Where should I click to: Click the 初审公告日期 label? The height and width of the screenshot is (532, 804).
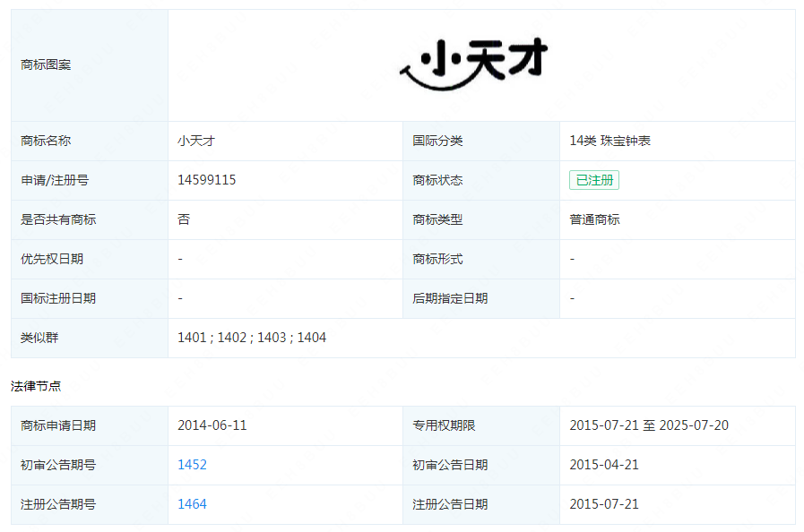pyautogui.click(x=450, y=466)
